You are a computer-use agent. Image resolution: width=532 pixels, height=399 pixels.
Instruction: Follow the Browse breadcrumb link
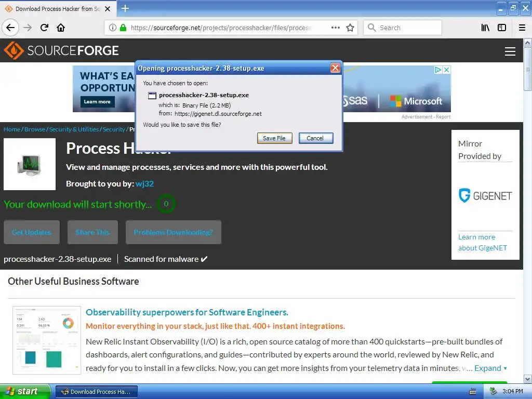(x=35, y=129)
